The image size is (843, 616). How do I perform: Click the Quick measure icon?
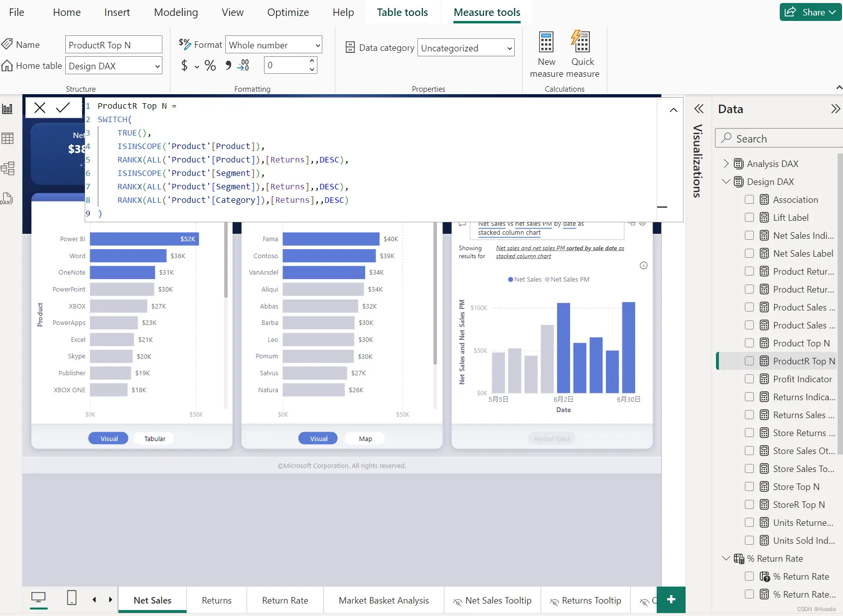click(x=580, y=41)
